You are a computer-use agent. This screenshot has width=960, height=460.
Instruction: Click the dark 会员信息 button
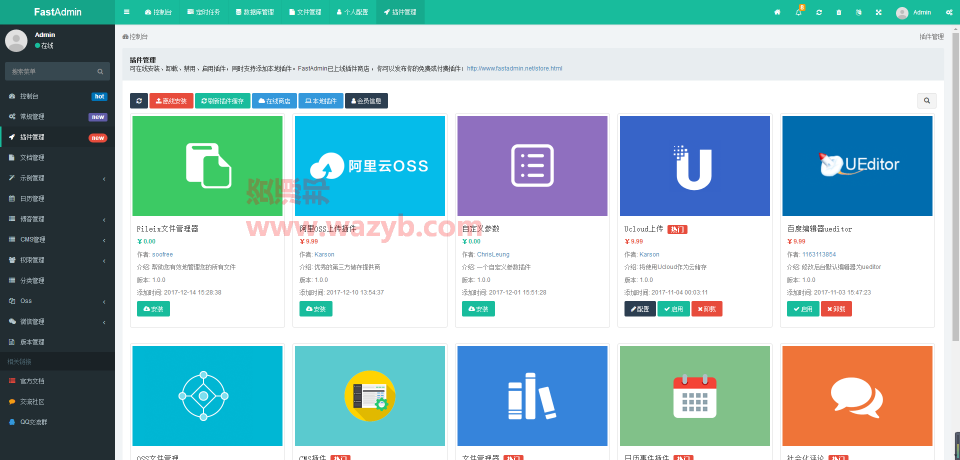366,101
